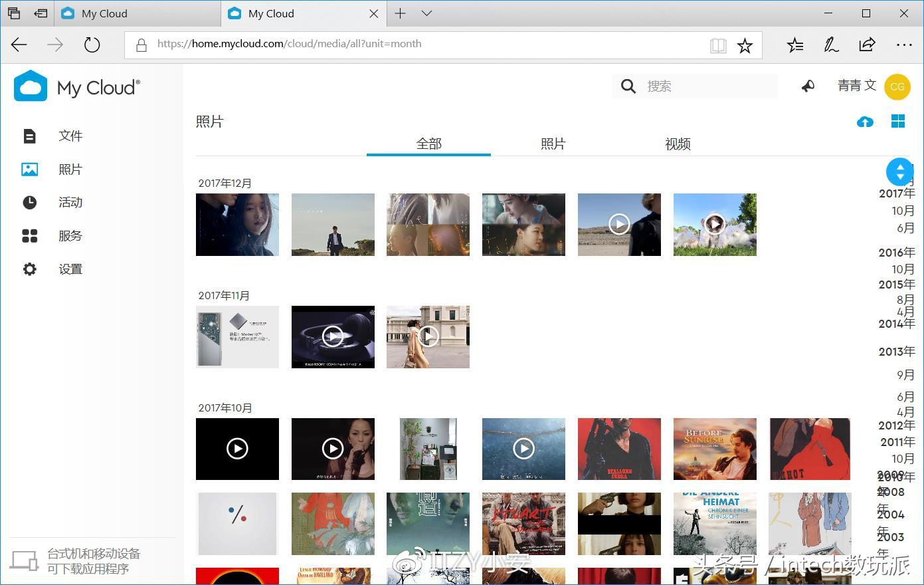Open the 服务 (Services) panel
The width and height of the screenshot is (924, 585).
[70, 235]
